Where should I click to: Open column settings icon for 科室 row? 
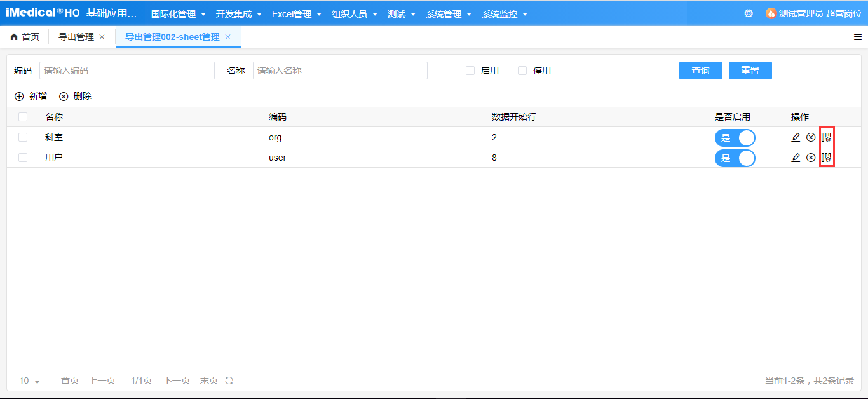click(826, 137)
